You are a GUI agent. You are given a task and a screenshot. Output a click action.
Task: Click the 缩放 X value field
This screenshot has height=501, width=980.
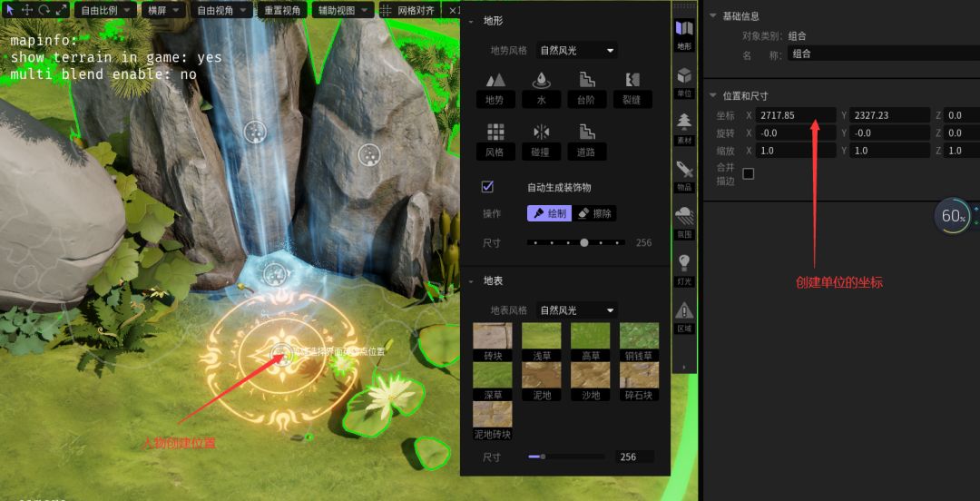click(x=796, y=150)
